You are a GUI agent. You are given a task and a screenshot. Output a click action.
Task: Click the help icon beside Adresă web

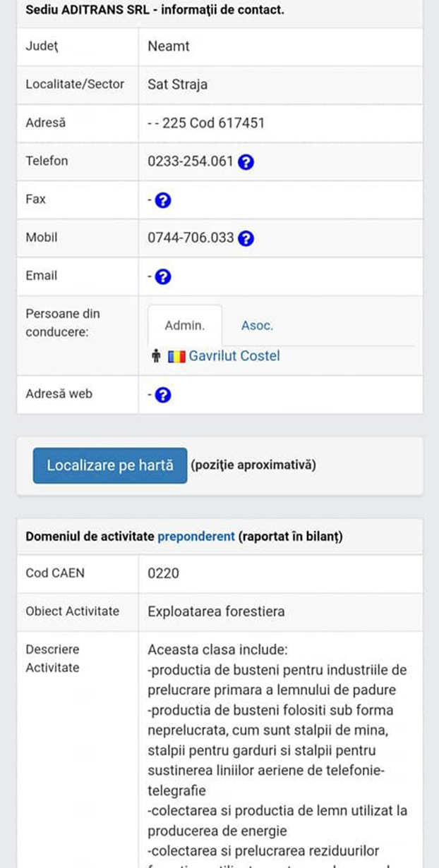(x=162, y=395)
